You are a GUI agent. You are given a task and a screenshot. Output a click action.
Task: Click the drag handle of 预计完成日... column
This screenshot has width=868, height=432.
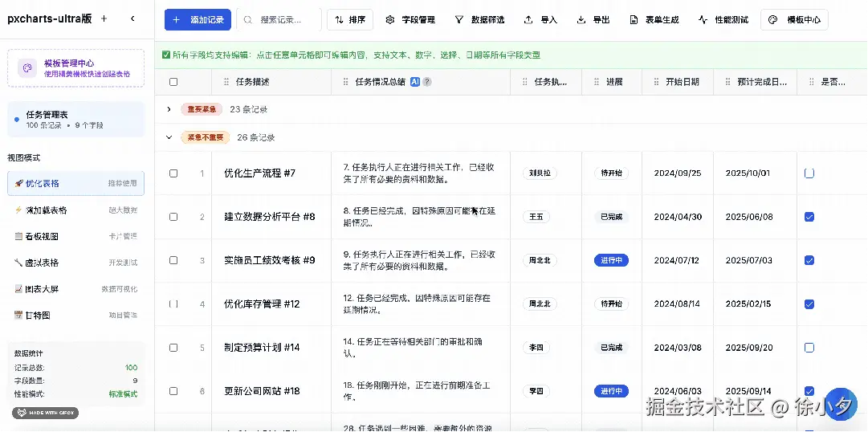(x=727, y=82)
